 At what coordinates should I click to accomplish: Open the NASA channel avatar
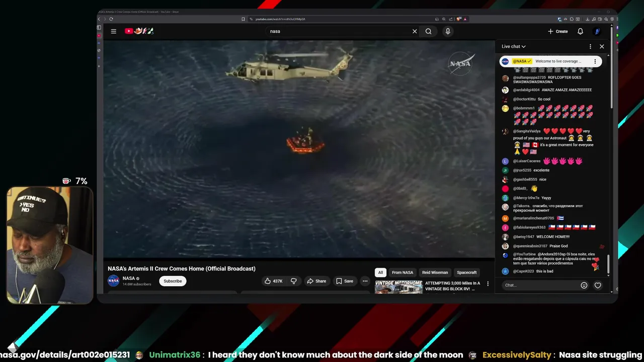tap(114, 281)
